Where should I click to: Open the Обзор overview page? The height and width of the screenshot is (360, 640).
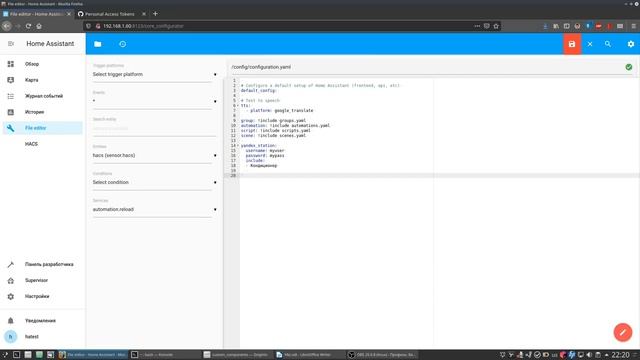click(x=42, y=64)
